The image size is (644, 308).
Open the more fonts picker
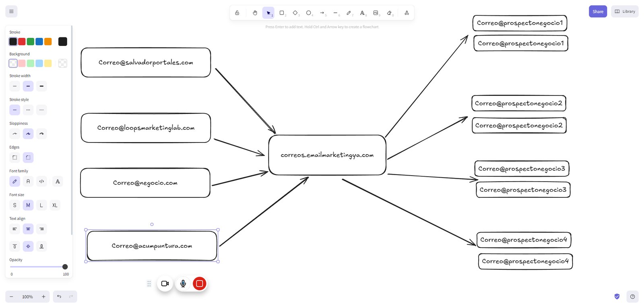click(58, 182)
